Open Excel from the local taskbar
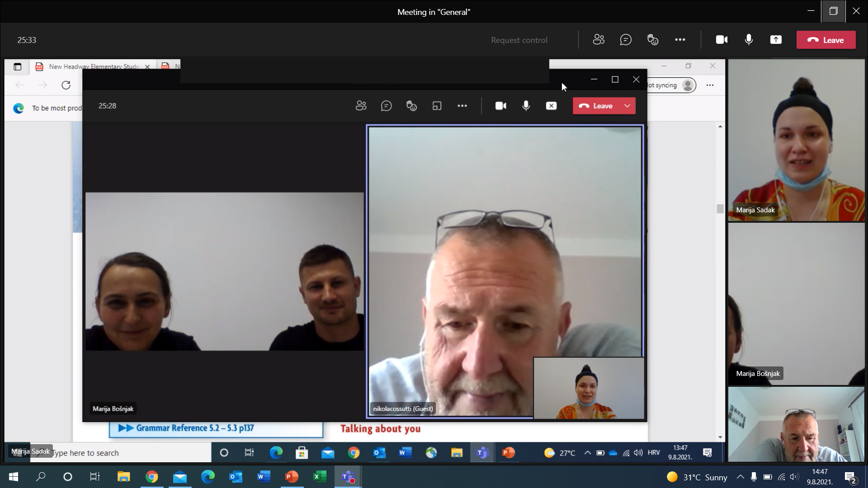The width and height of the screenshot is (868, 488). pyautogui.click(x=320, y=477)
